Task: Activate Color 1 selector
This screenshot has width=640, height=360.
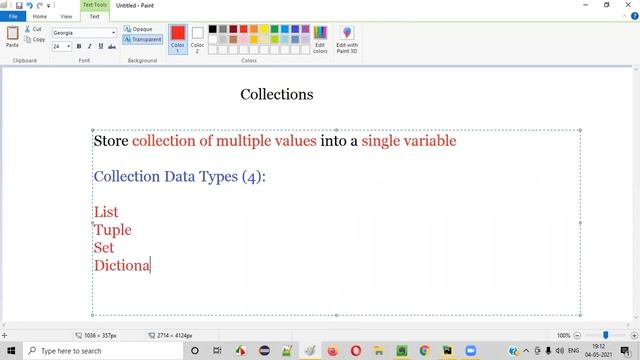Action: [x=178, y=39]
